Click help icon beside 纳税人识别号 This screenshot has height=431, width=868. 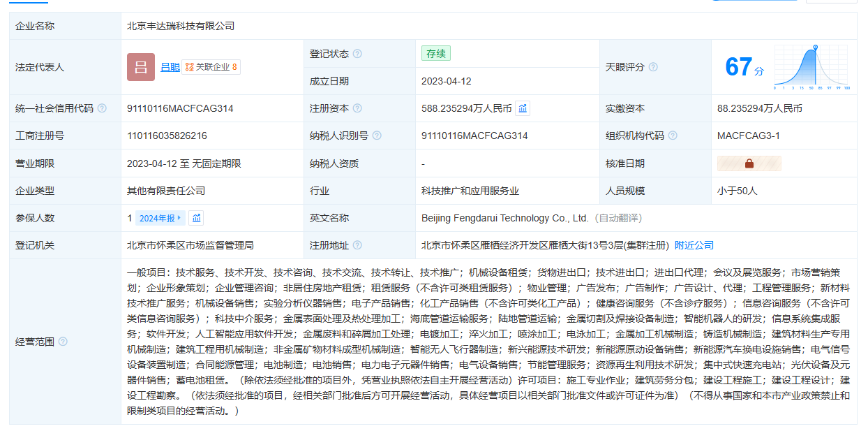(377, 136)
